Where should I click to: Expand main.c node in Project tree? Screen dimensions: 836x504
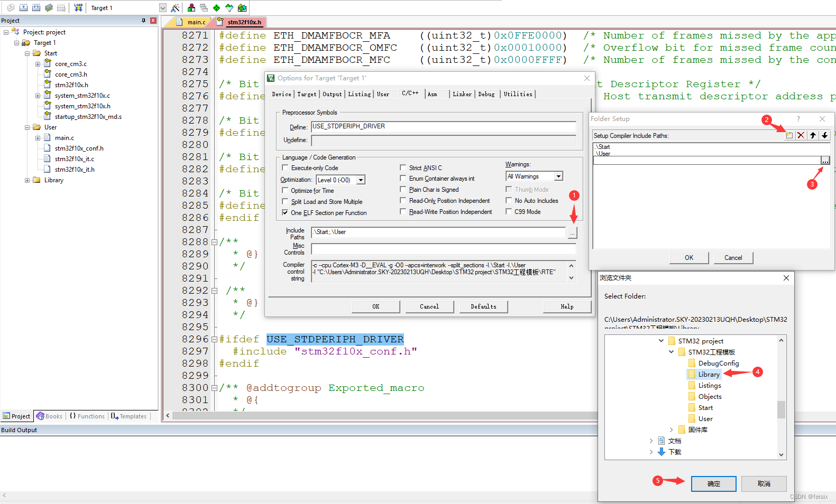(x=38, y=138)
